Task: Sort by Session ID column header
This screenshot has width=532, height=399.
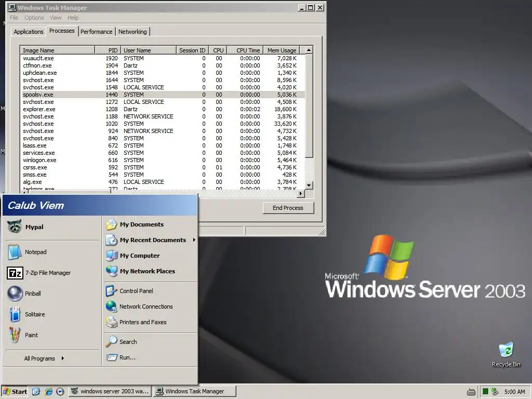Action: coord(192,50)
